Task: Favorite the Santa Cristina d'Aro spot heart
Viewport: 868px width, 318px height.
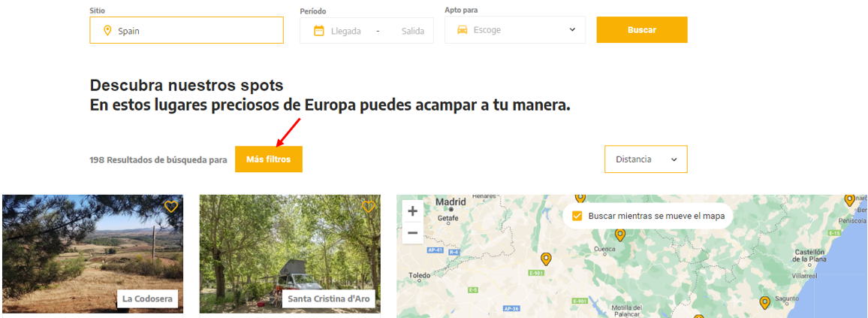Action: click(x=368, y=207)
